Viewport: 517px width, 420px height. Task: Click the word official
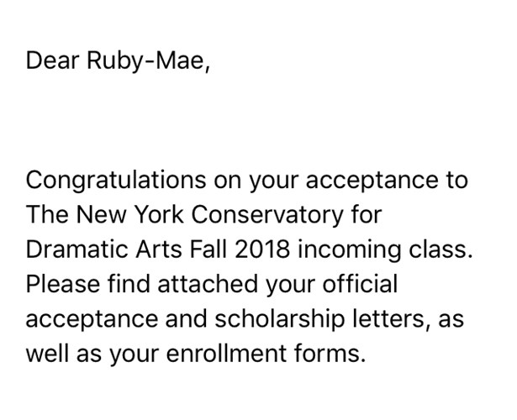[x=360, y=284]
